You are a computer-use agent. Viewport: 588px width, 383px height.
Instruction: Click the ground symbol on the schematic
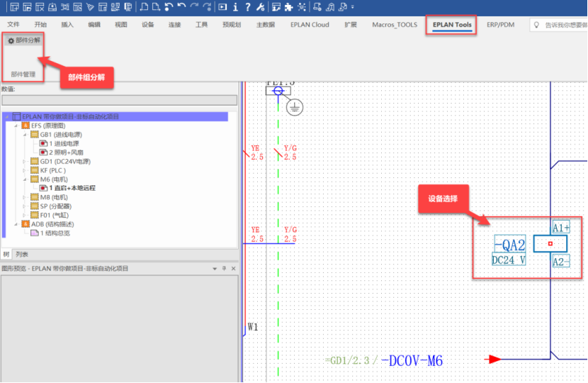tap(295, 107)
